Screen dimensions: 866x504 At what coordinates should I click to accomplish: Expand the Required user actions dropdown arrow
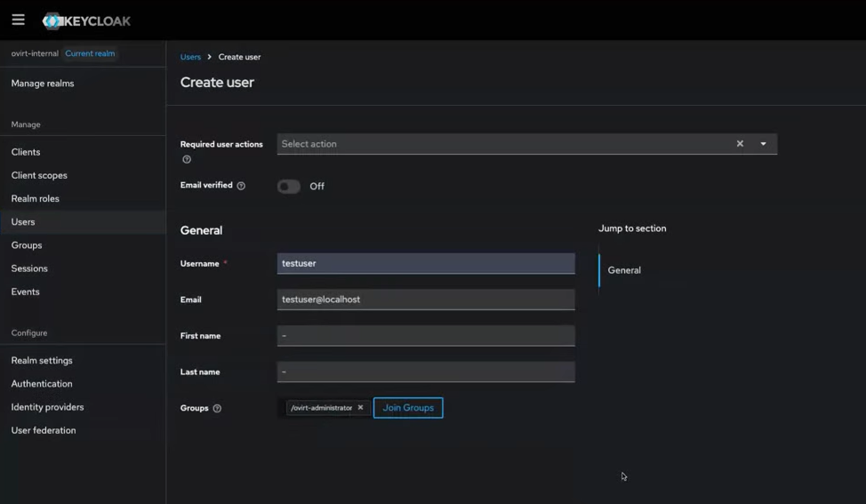coord(763,144)
